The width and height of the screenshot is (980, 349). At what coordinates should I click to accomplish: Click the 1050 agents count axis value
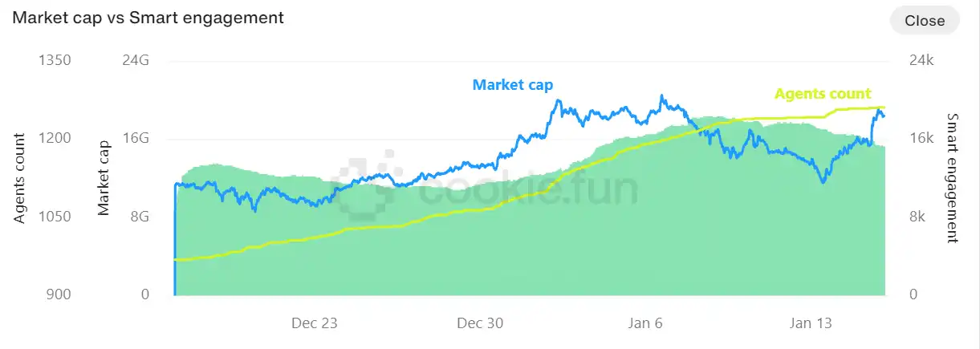point(55,217)
